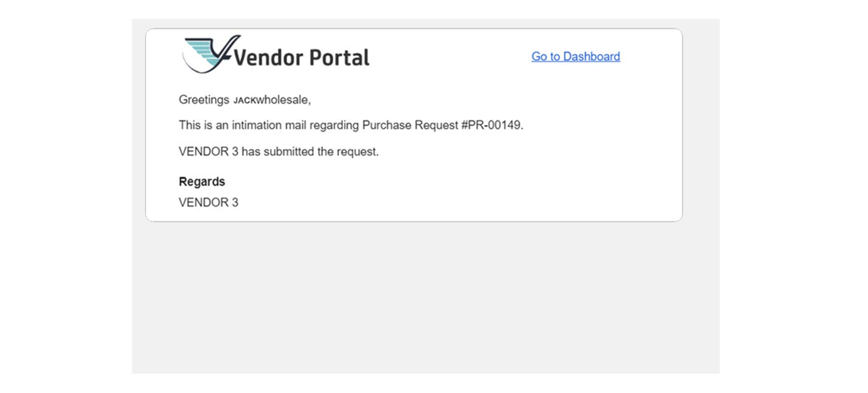Image resolution: width=868 pixels, height=393 pixels.
Task: Open the Go to Dashboard link
Action: click(x=576, y=56)
